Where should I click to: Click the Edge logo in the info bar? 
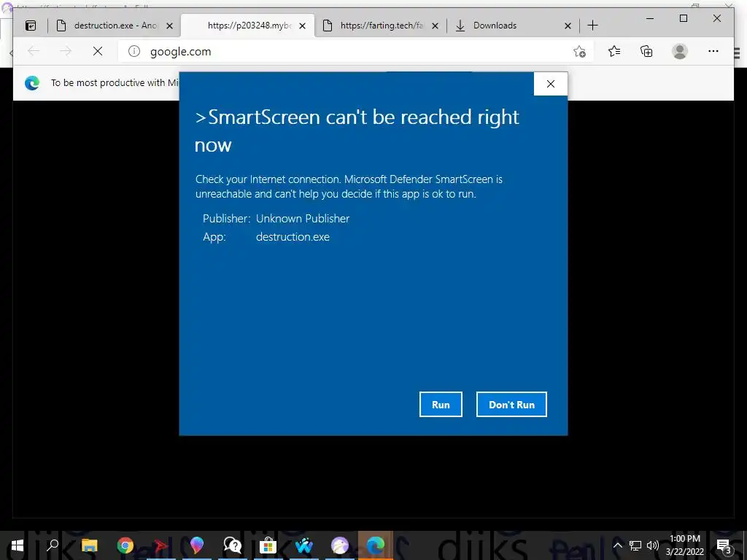[32, 83]
